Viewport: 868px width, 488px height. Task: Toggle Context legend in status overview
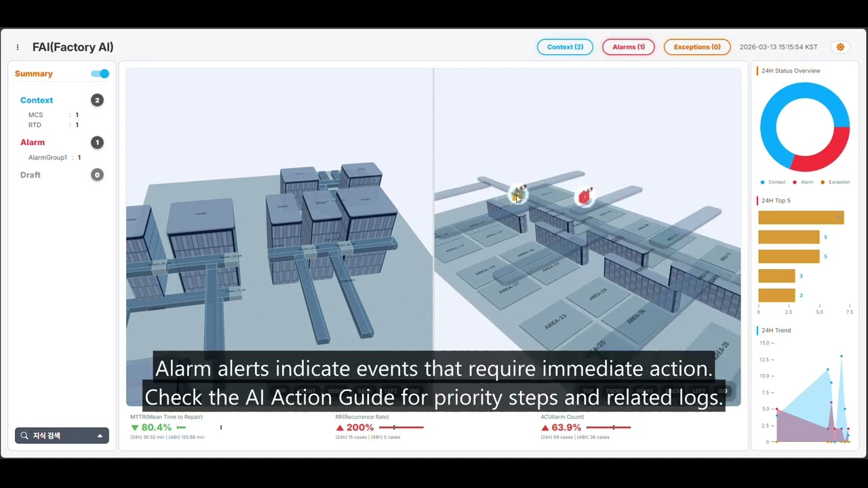[774, 182]
